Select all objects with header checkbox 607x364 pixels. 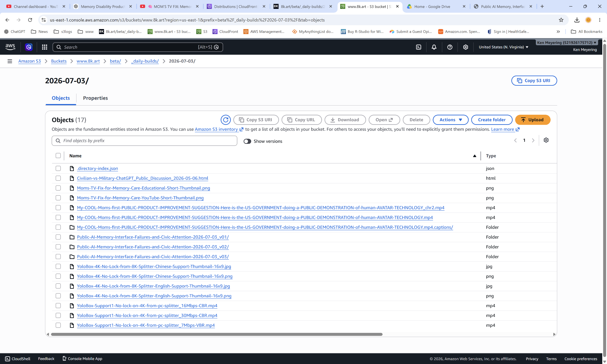point(58,156)
